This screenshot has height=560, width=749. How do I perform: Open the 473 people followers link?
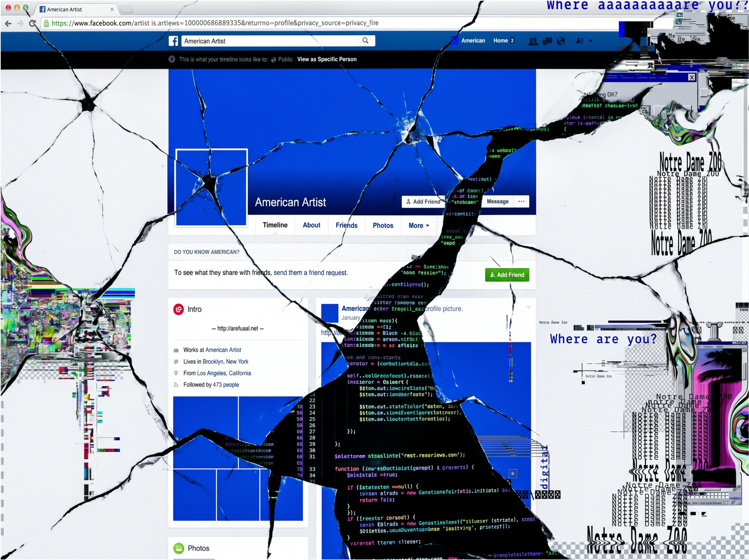coord(226,384)
